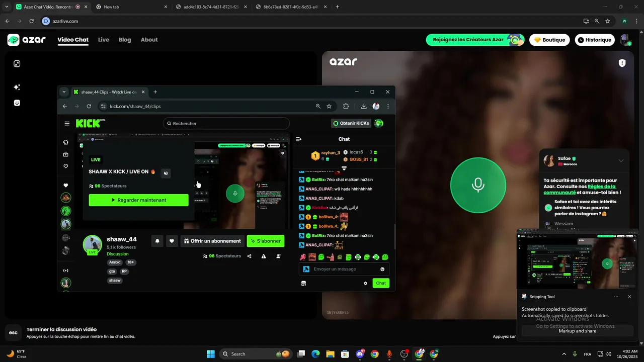Show hidden system tray icons

[x=563, y=354]
